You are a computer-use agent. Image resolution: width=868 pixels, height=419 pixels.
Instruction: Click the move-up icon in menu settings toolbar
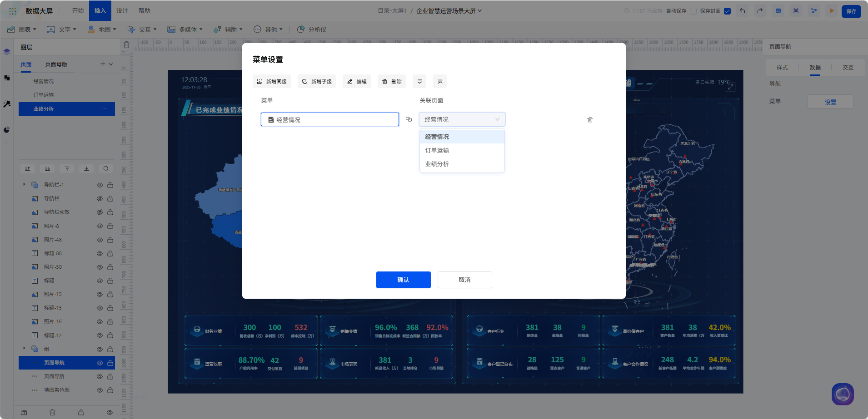(x=440, y=82)
